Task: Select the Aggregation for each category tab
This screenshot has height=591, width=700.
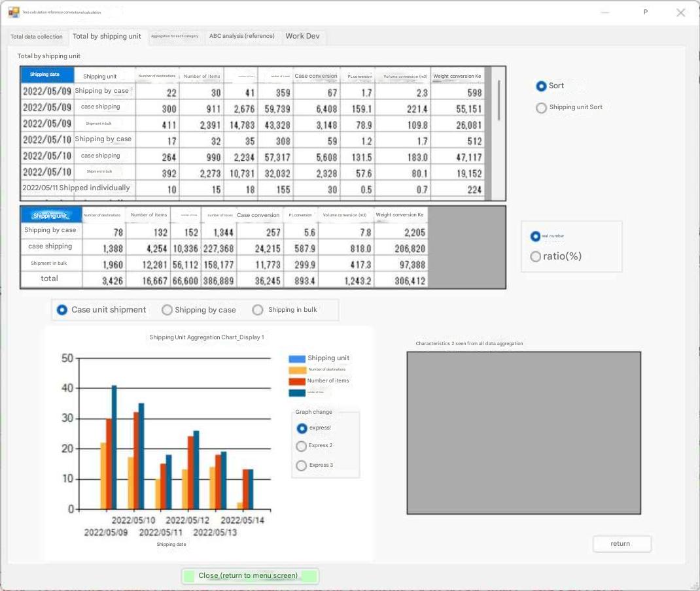Action: [175, 37]
